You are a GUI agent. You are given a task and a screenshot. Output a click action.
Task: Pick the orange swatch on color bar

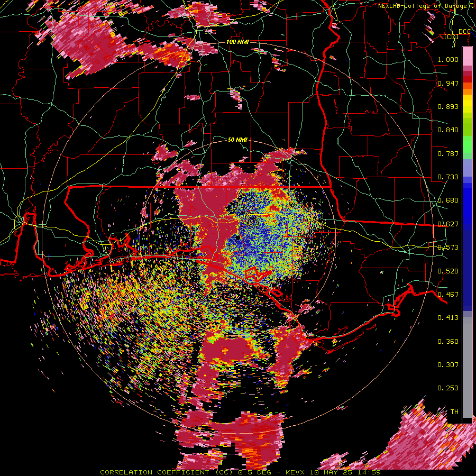click(467, 91)
